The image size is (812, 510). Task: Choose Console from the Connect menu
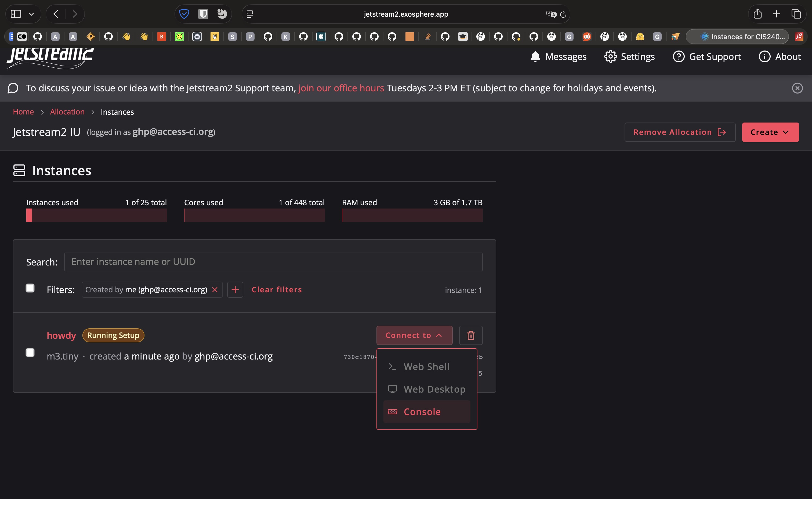pos(427,412)
